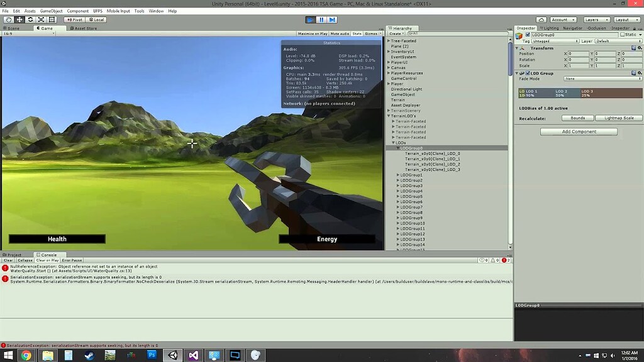
Task: Switch to the Scene tab
Action: (x=13, y=28)
